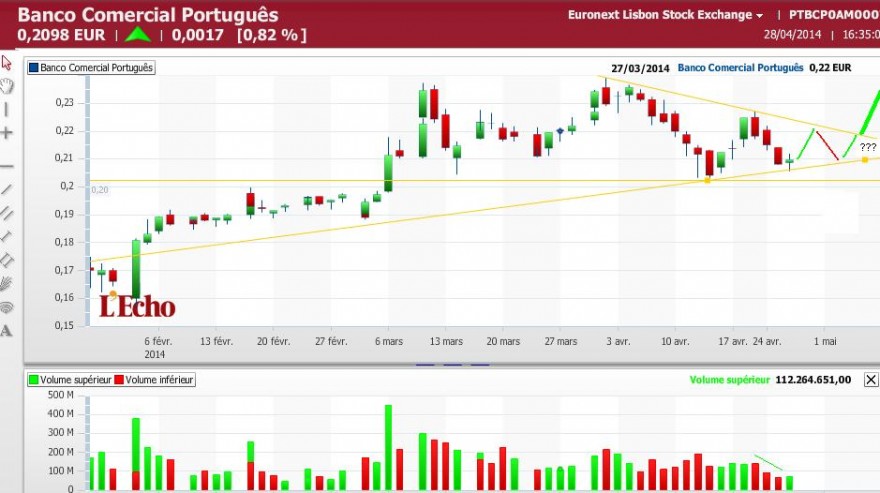Select the arrow pointer tool
Screen dimensions: 880x493
coord(6,62)
